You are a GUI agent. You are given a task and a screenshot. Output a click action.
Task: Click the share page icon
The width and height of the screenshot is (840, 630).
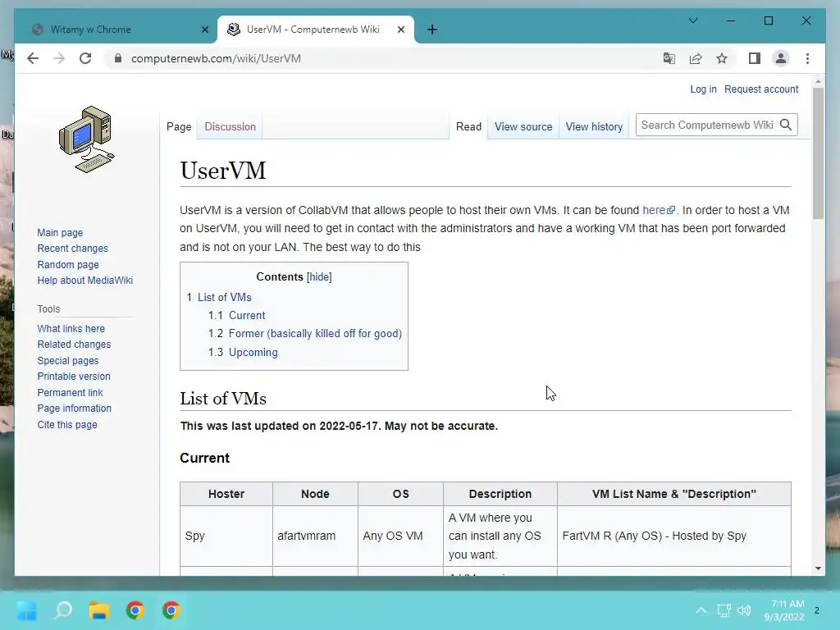(696, 58)
